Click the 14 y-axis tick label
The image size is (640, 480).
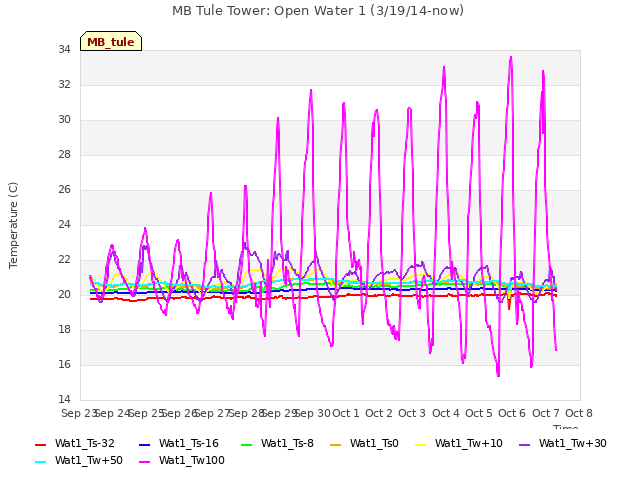64,399
